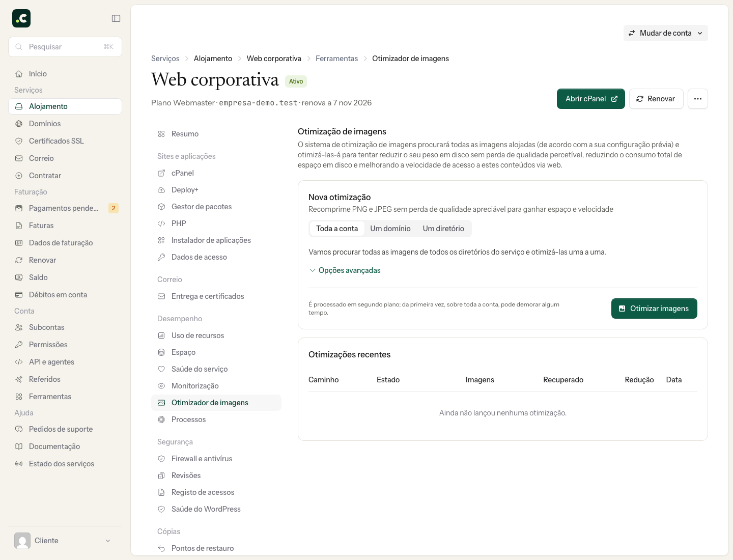Image resolution: width=733 pixels, height=560 pixels.
Task: Click the Recuperado column header
Action: [563, 380]
